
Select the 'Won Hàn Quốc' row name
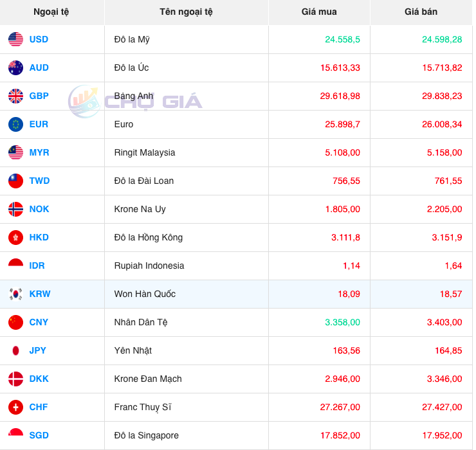click(x=145, y=294)
